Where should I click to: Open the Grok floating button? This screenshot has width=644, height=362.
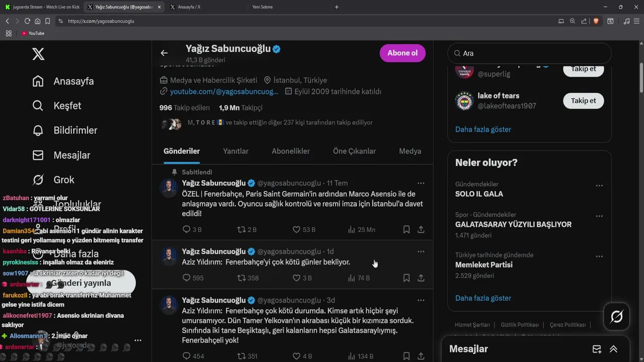(616, 317)
